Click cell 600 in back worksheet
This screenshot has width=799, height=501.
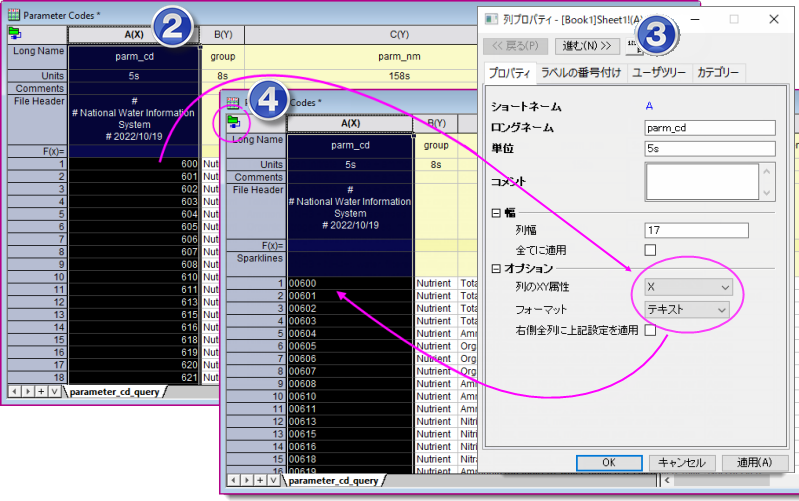click(x=134, y=164)
